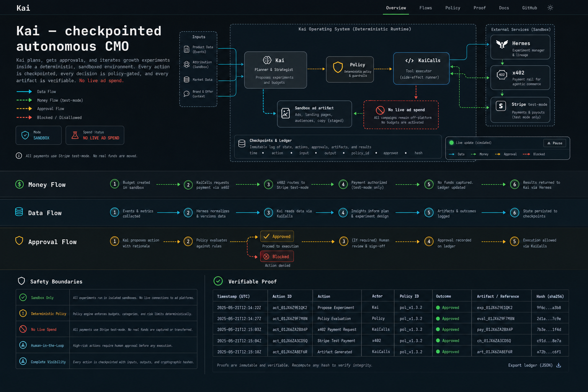Click the Stripe S logo icon

coord(501,106)
